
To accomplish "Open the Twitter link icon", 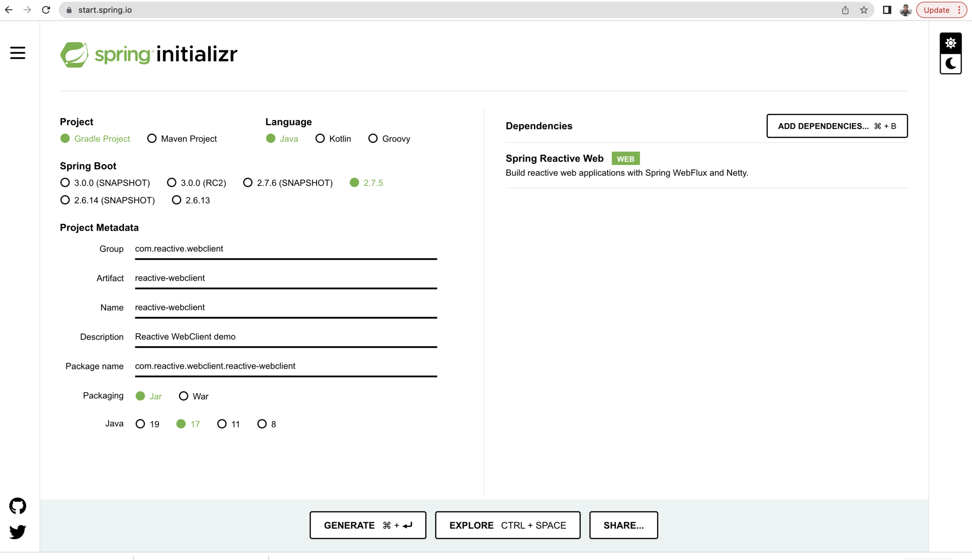I will click(x=17, y=531).
